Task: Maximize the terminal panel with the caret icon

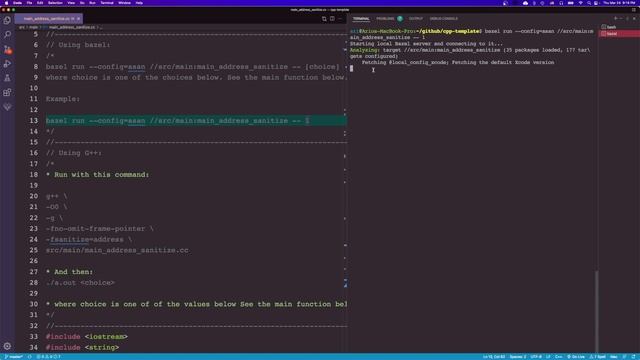Action: click(627, 18)
